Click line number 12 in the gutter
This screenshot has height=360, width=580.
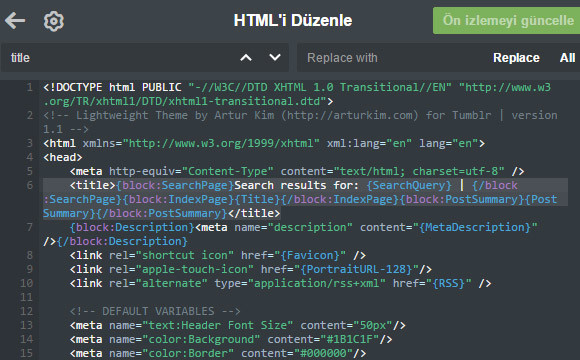tap(26, 311)
